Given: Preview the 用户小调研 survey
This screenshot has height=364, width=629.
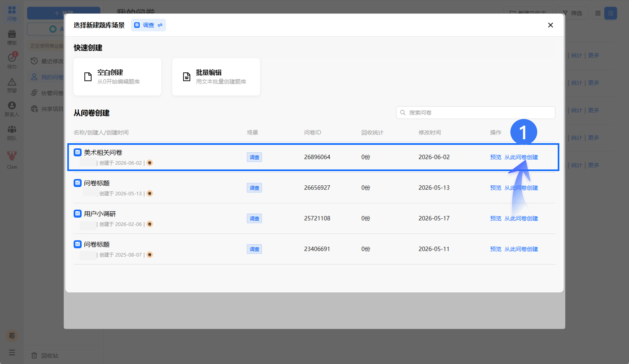Looking at the screenshot, I should pos(495,218).
